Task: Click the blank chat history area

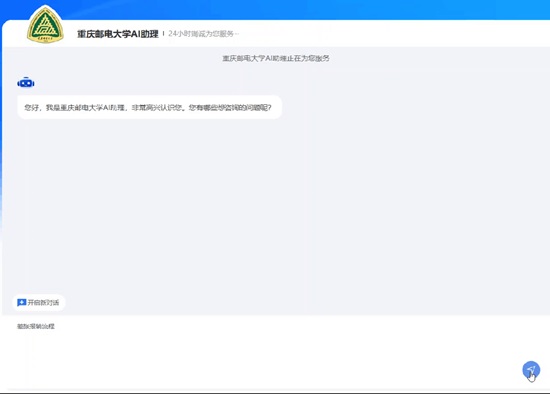Action: [276, 203]
